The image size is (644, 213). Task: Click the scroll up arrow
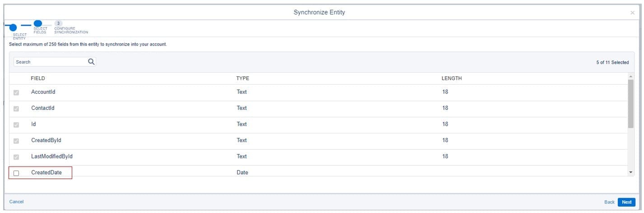631,76
